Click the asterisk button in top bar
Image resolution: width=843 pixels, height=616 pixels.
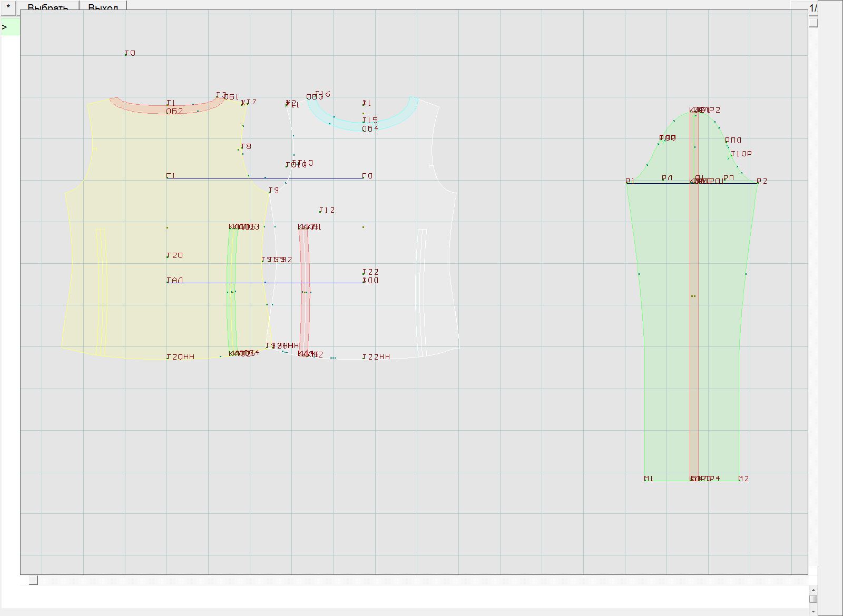pos(8,6)
